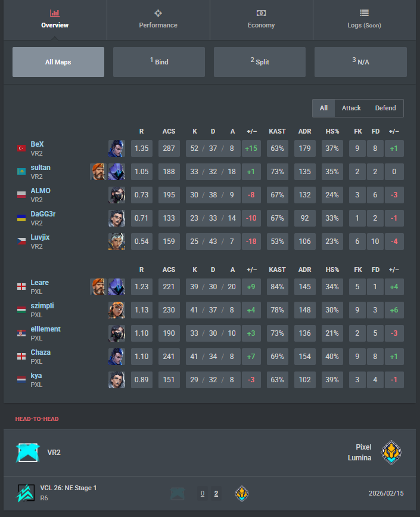Open sultan player profile
420x517 pixels.
click(x=41, y=168)
